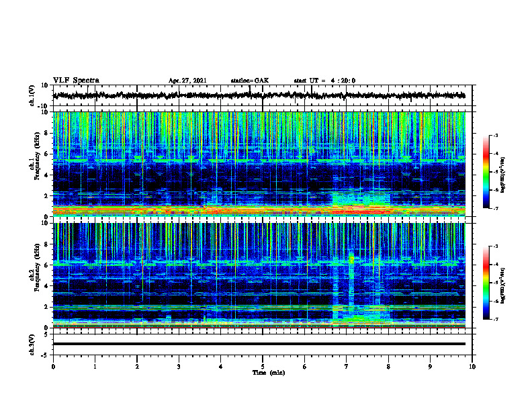532x411 pixels.
Task: Click the "2" kHz tick on ch.1 frequency axis
Action: click(x=46, y=195)
